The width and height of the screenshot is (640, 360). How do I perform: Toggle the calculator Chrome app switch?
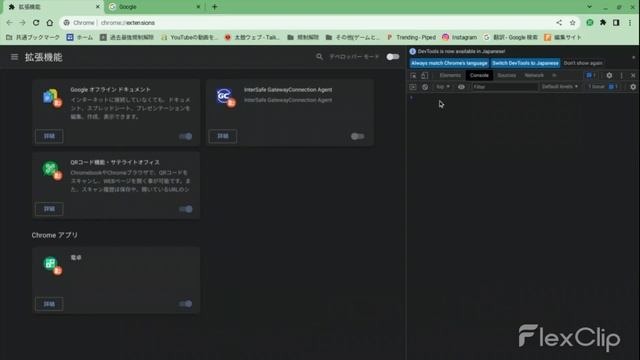[186, 304]
